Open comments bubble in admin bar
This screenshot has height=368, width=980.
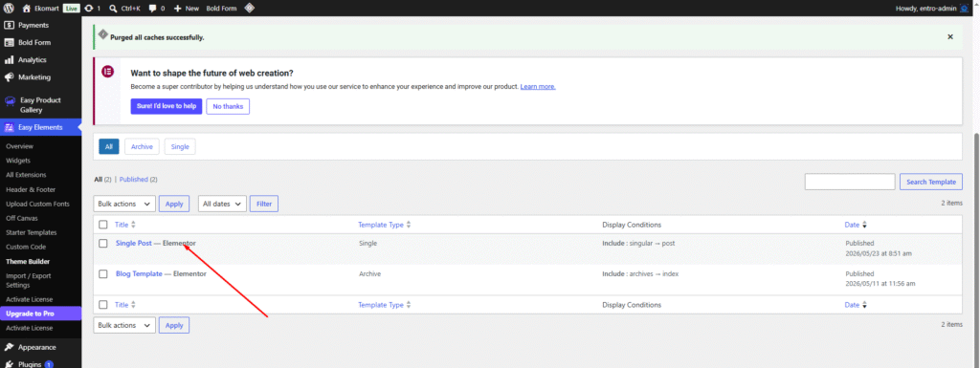(153, 9)
